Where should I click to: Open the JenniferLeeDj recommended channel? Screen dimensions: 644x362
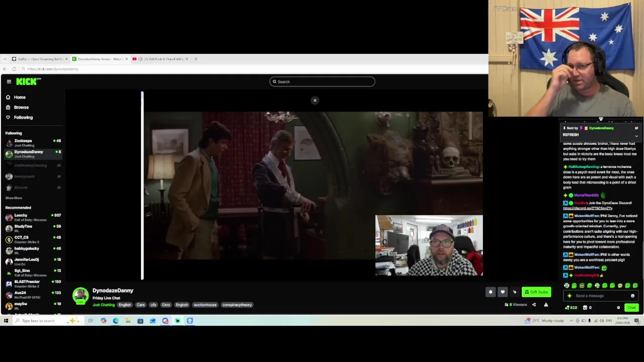(x=33, y=261)
